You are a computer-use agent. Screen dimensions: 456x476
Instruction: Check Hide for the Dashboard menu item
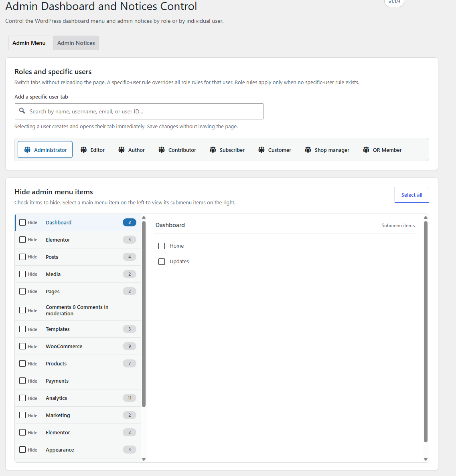pyautogui.click(x=22, y=222)
